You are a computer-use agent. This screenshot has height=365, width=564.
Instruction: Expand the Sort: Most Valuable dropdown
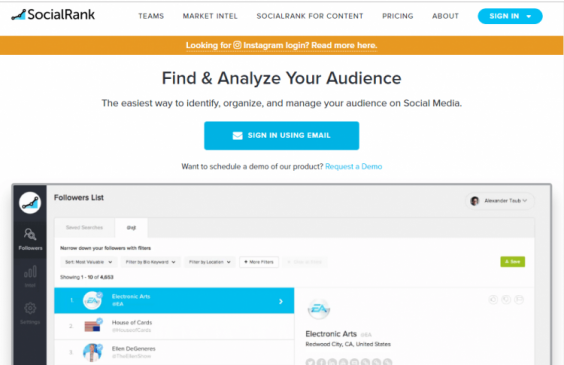pos(88,262)
